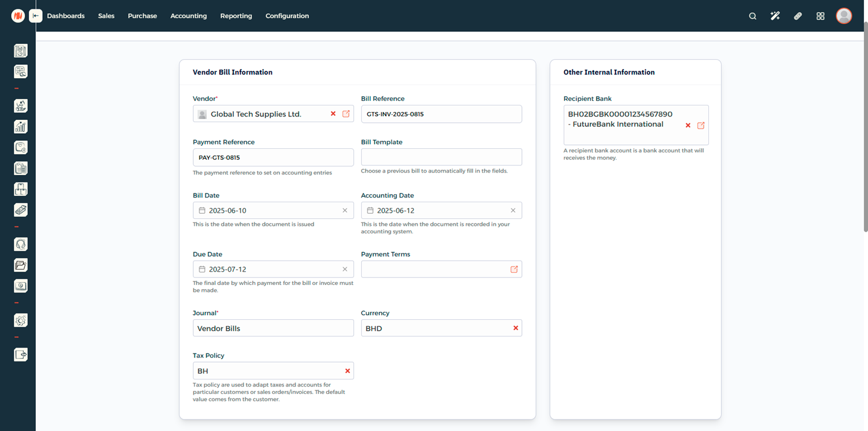Screen dimensions: 868x431
Task: Open the Currency dropdown showing BHD
Action: [x=434, y=328]
